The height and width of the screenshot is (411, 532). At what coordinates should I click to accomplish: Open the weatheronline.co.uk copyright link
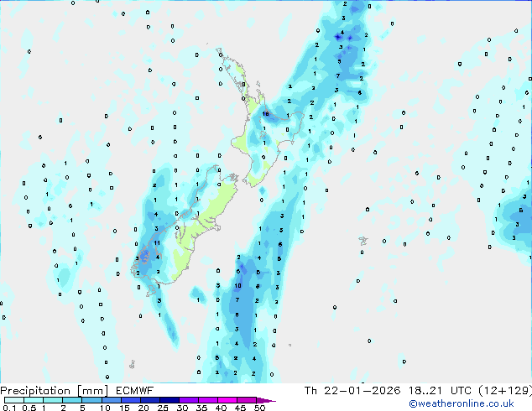[x=462, y=403]
